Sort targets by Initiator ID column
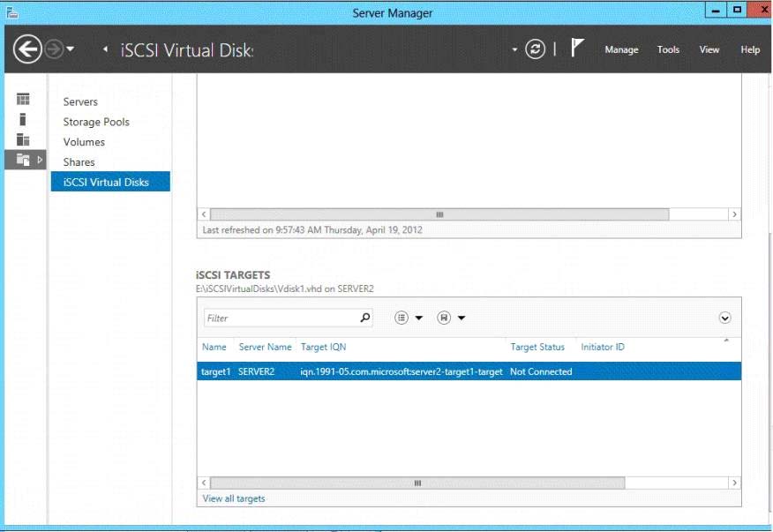773x532 pixels. click(603, 347)
